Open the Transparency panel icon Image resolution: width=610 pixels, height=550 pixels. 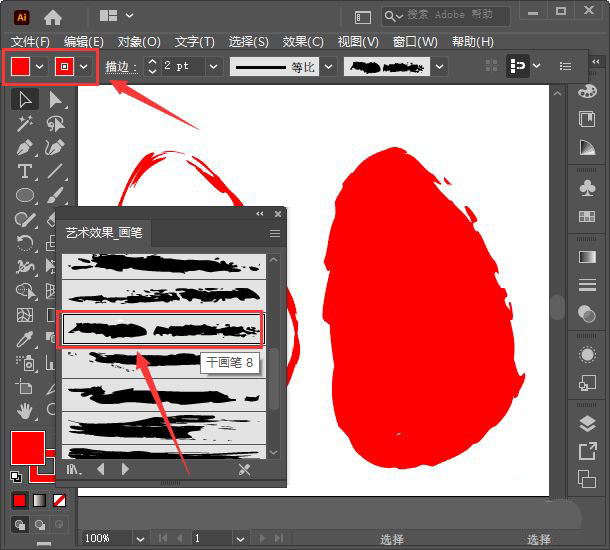(x=587, y=314)
